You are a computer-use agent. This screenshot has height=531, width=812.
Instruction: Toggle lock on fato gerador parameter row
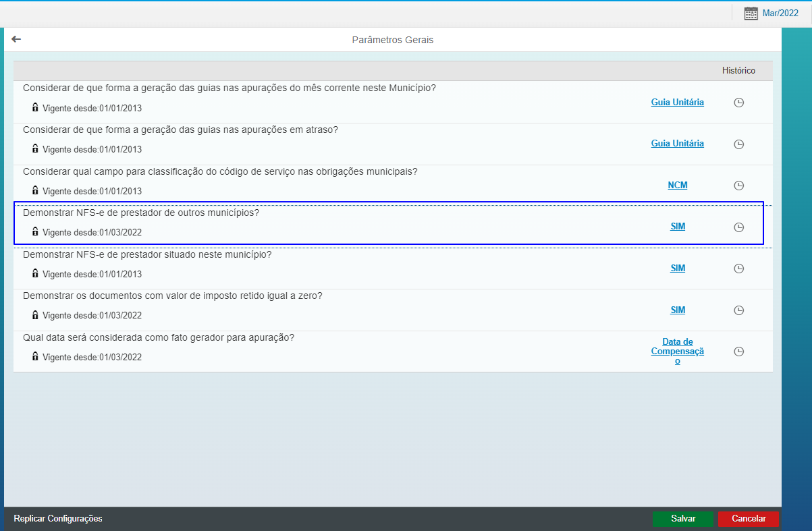click(x=35, y=356)
